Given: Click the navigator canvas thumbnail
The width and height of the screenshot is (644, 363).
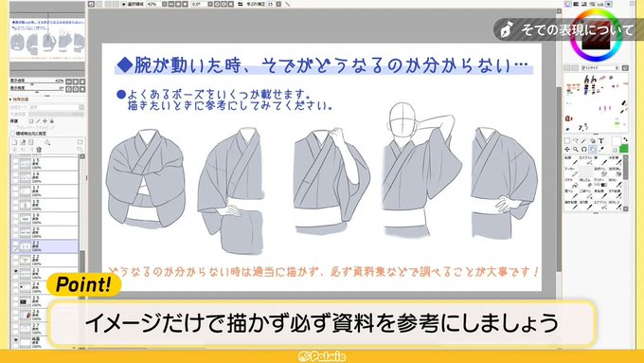Looking at the screenshot, I should pyautogui.click(x=47, y=40).
